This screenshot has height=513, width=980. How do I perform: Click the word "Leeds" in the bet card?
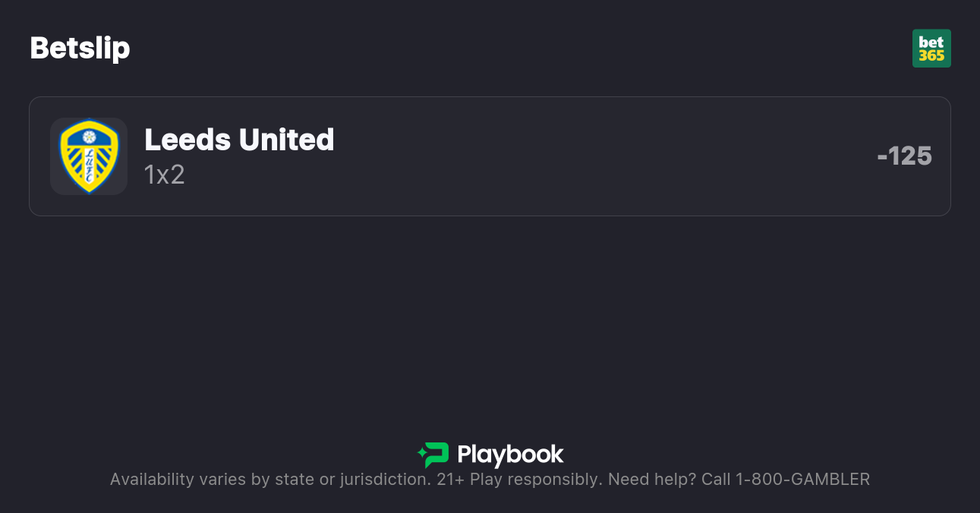[x=187, y=140]
